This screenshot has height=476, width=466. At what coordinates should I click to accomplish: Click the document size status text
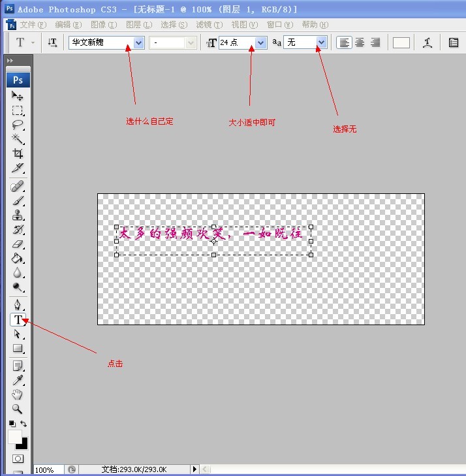coord(134,469)
